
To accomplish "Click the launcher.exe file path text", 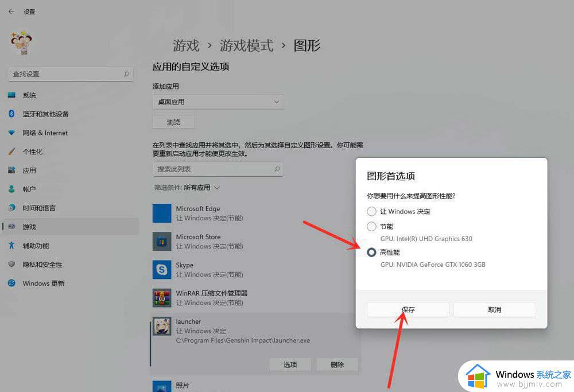I will click(243, 340).
